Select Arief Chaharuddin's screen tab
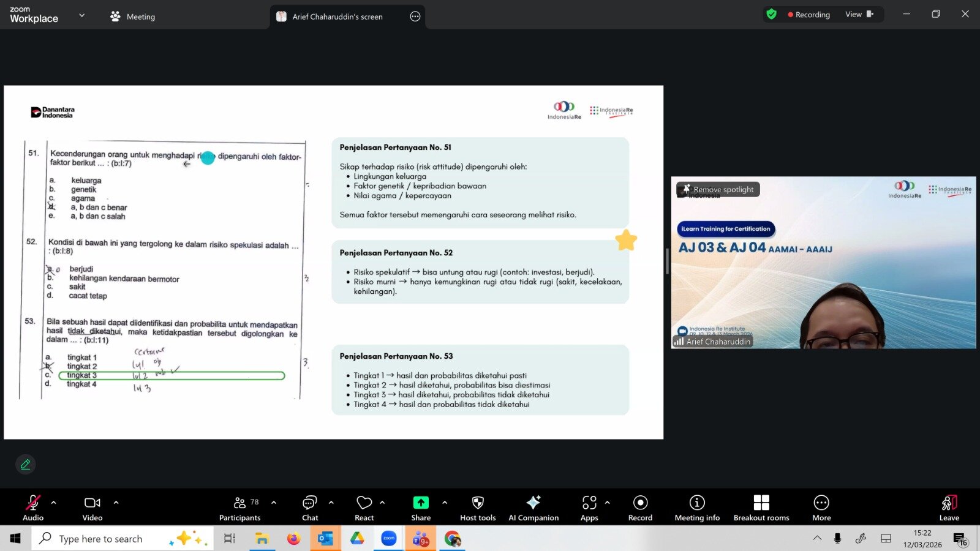The image size is (980, 551). coord(337,17)
